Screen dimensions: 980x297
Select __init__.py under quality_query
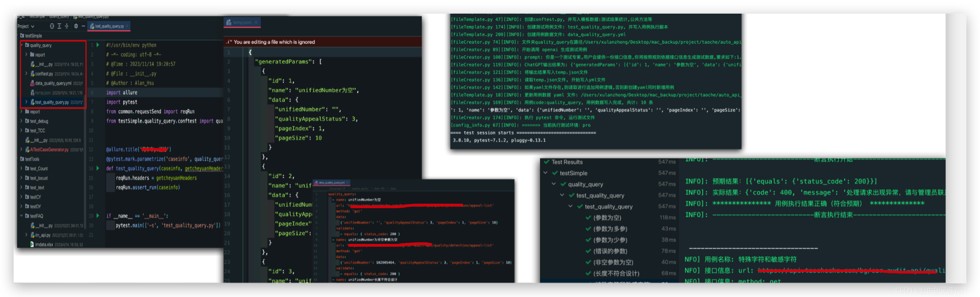pos(44,64)
